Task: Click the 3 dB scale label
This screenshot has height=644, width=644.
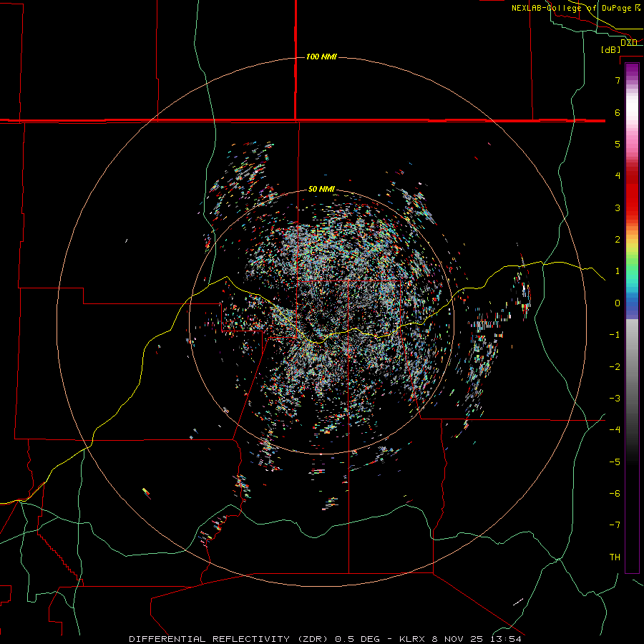Action: [618, 208]
